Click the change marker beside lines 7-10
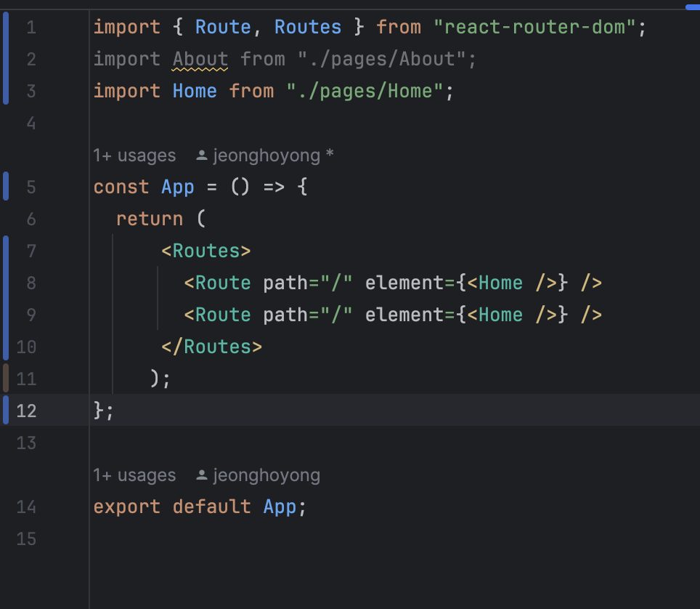Screen dimensions: 700x609 [x=6, y=298]
